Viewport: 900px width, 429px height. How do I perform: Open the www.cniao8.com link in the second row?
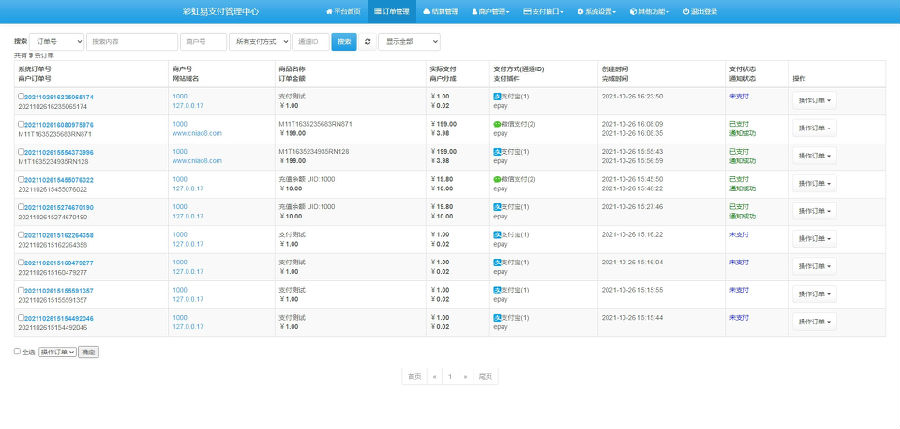pos(197,133)
